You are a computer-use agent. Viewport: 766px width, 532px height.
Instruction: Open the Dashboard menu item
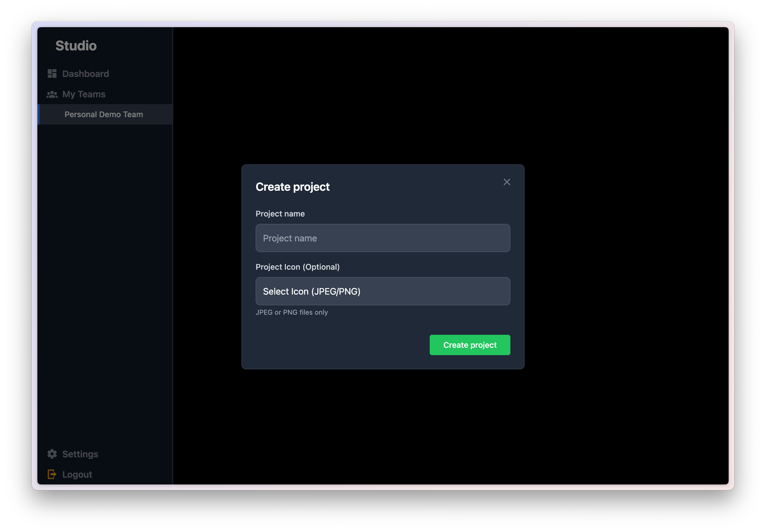[85, 74]
